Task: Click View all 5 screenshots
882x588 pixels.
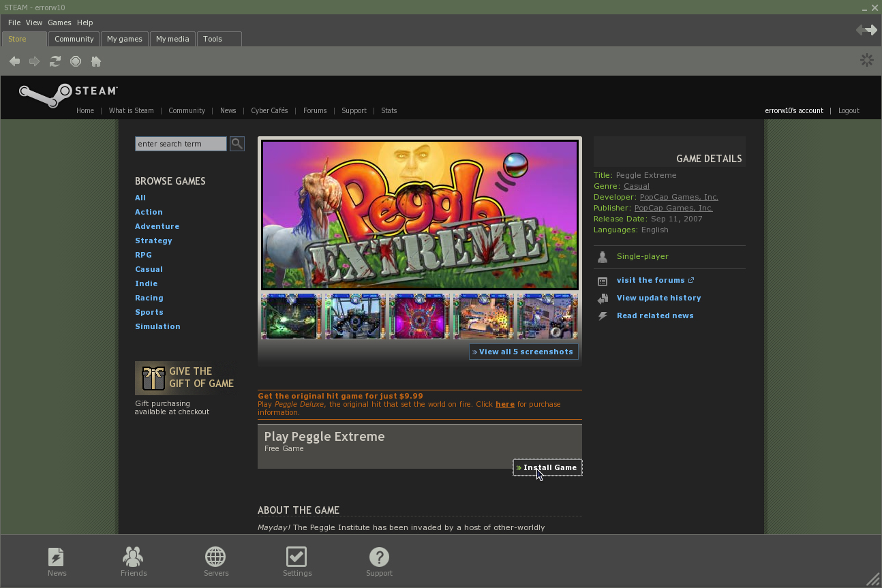Action: 523,352
